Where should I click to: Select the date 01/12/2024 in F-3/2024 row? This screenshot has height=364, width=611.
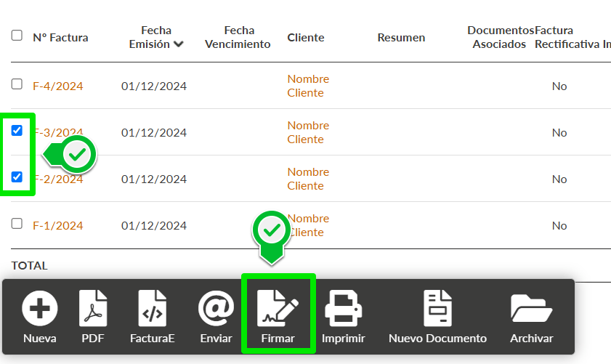tap(154, 133)
